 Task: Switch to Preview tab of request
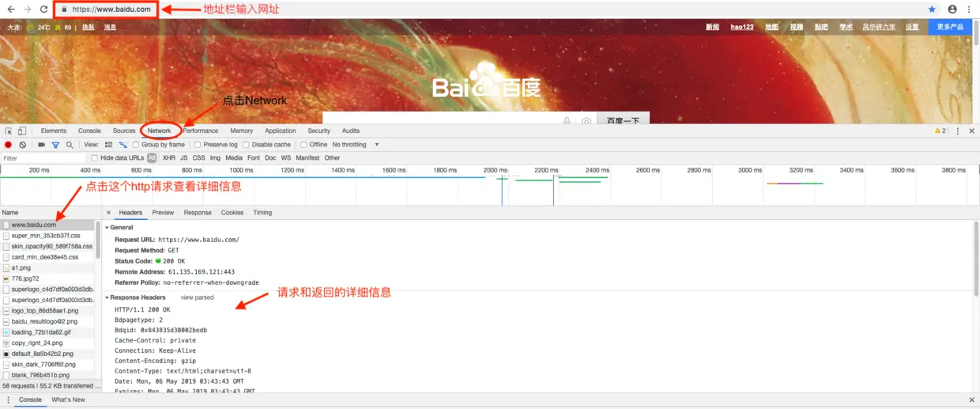click(164, 213)
